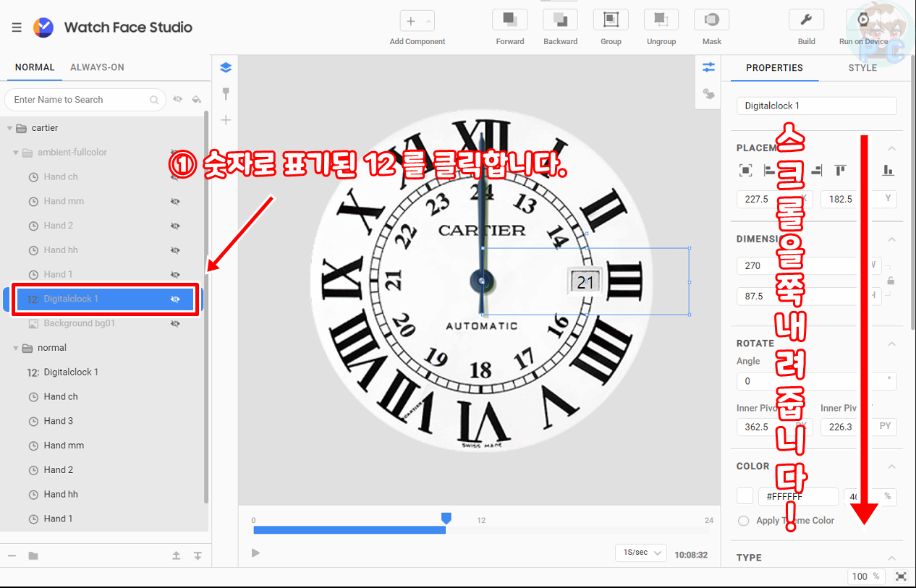Click the remove (minus) icon below layer list
The image size is (916, 588).
12,555
